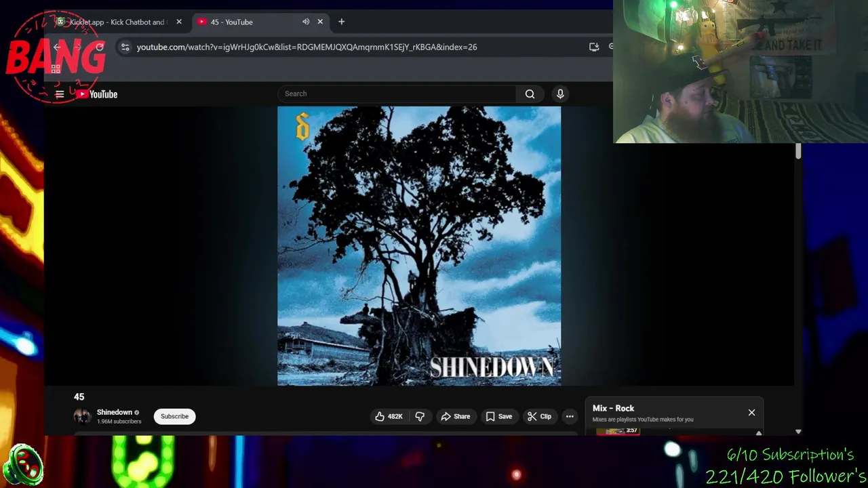Image resolution: width=868 pixels, height=488 pixels.
Task: Click the YouTube favicon on second tab
Action: [202, 22]
